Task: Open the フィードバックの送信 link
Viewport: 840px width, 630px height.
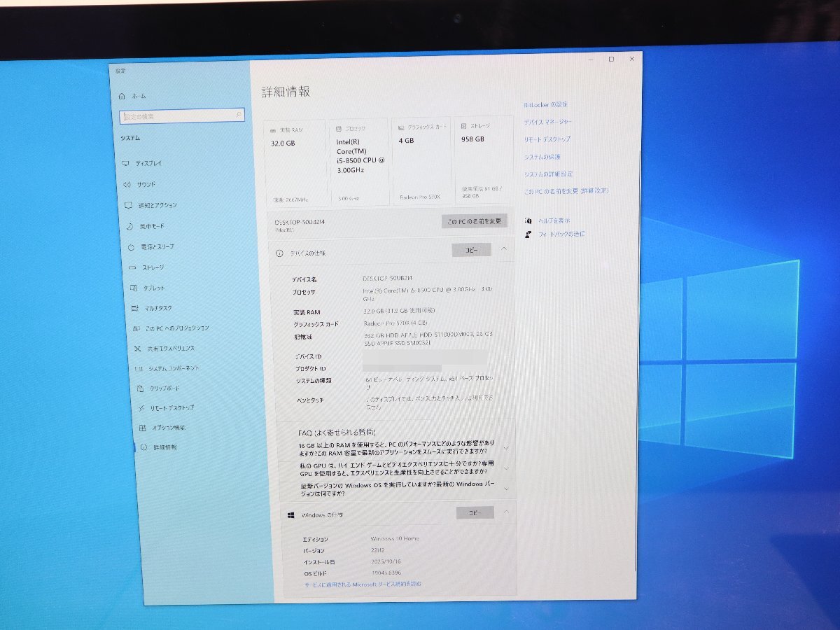Action: pyautogui.click(x=561, y=234)
